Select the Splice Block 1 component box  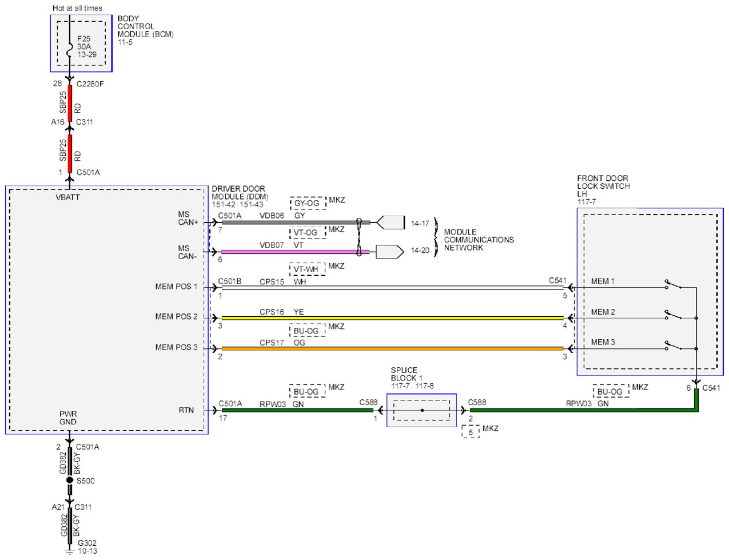[x=421, y=410]
